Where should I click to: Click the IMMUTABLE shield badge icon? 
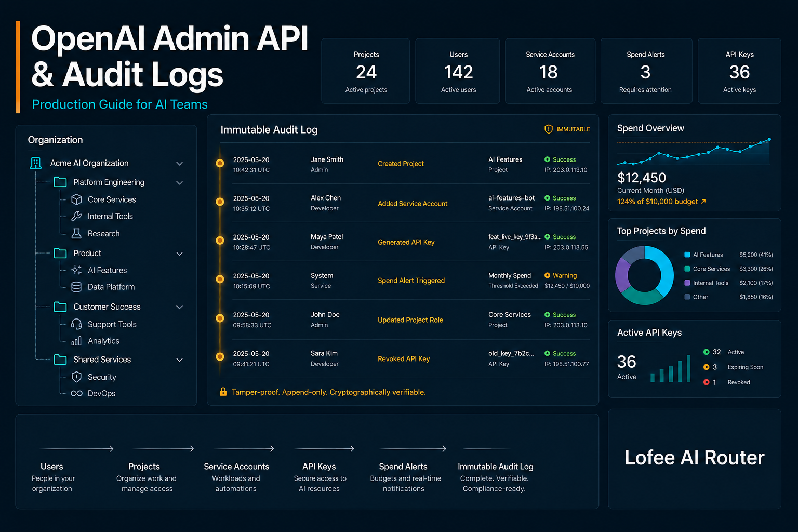pyautogui.click(x=549, y=129)
